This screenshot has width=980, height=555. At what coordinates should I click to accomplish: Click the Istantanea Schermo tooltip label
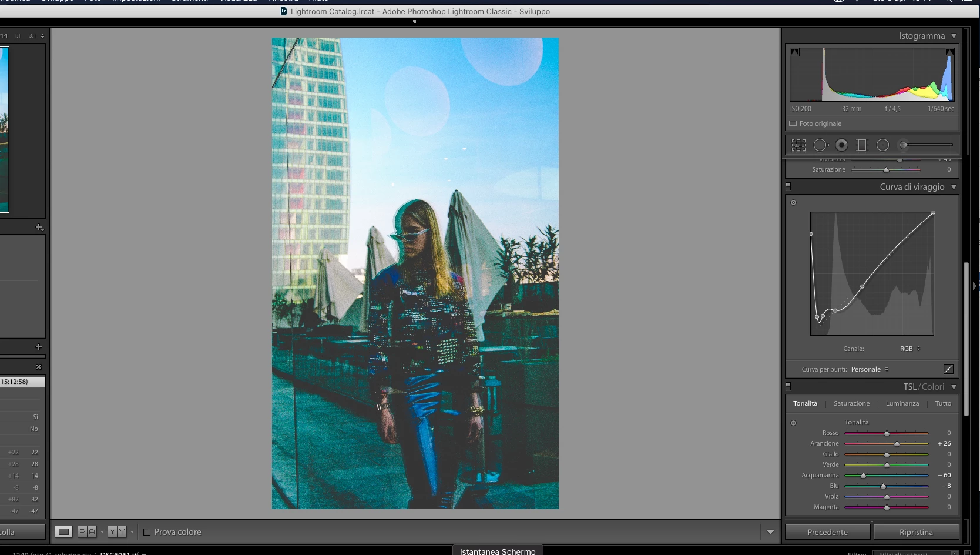[x=498, y=551]
